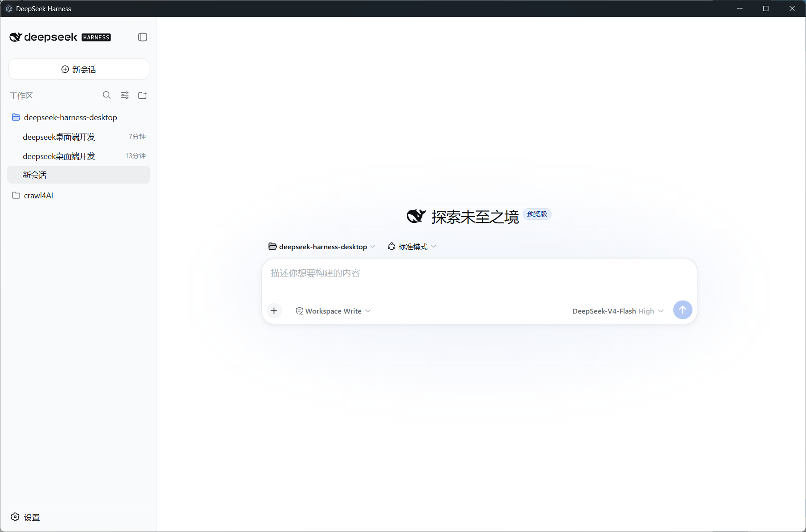Open 设置 settings at sidebar bottom
Image resolution: width=806 pixels, height=532 pixels.
coord(25,517)
